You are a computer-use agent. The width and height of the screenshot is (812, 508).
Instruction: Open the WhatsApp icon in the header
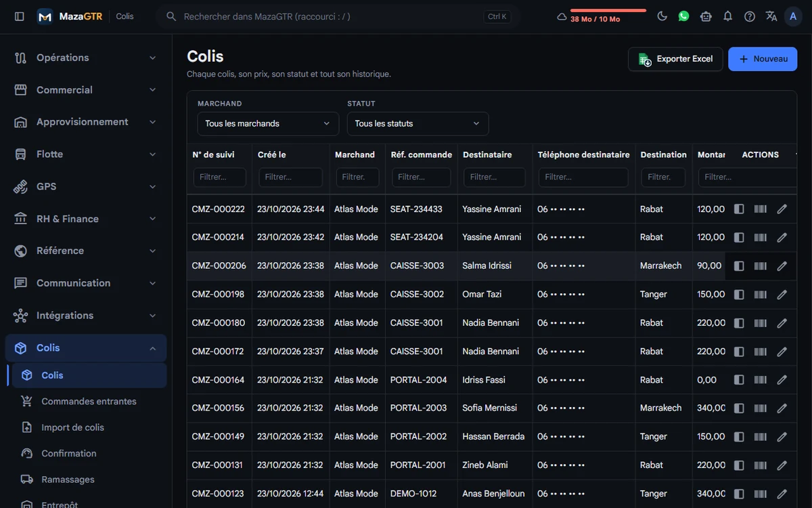(x=683, y=16)
